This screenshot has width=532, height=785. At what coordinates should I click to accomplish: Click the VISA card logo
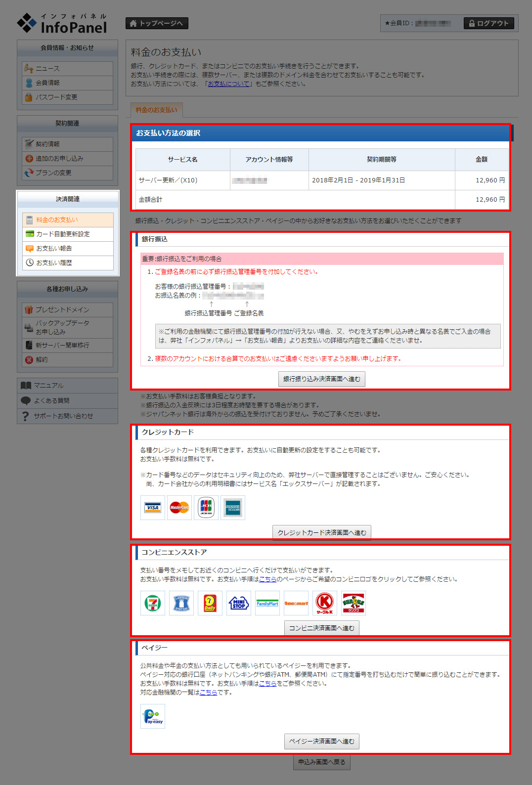pos(153,508)
